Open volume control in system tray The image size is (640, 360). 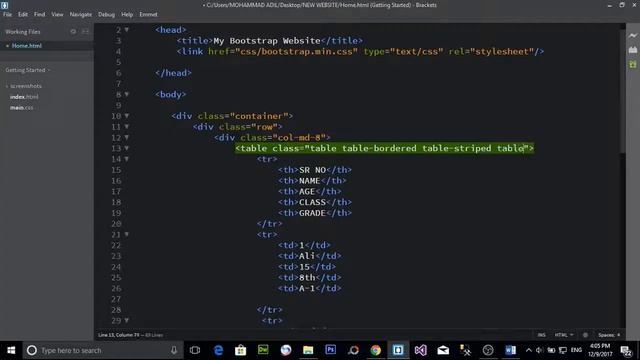[x=540, y=350]
